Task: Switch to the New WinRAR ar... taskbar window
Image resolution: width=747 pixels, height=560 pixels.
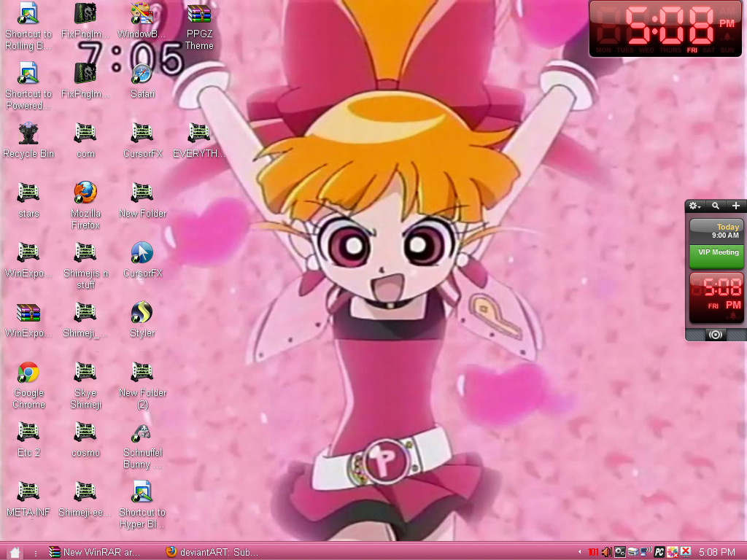Action: (95, 552)
